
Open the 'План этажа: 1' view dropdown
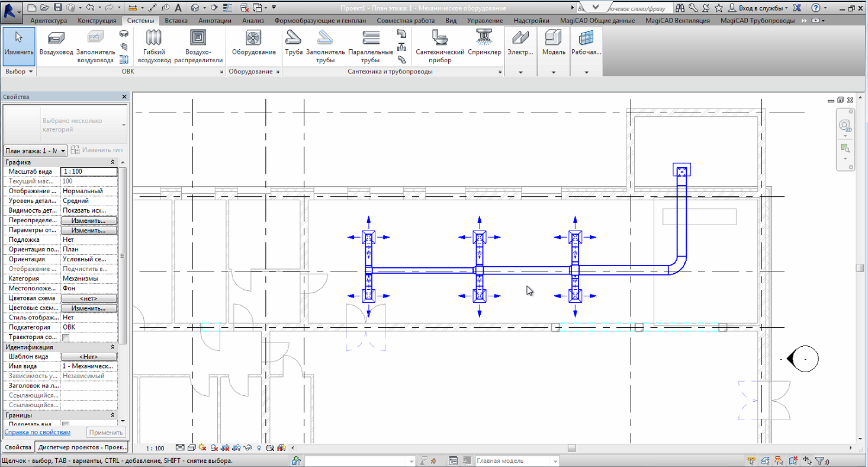click(36, 151)
